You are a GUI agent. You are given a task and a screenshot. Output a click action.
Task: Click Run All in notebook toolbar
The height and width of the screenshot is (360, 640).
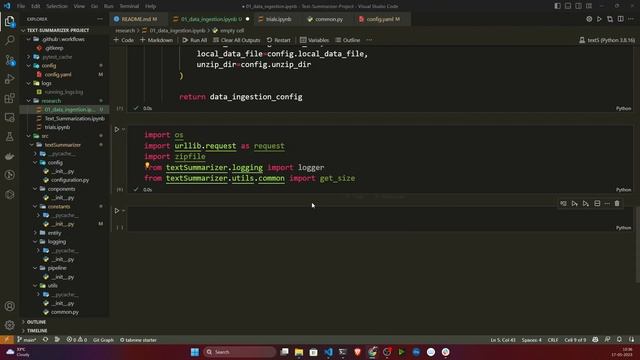195,40
